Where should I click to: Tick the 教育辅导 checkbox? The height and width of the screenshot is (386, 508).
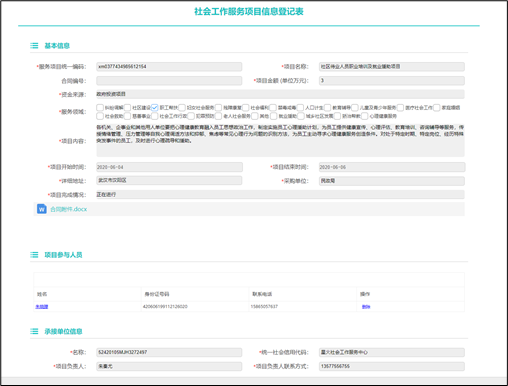click(x=328, y=107)
